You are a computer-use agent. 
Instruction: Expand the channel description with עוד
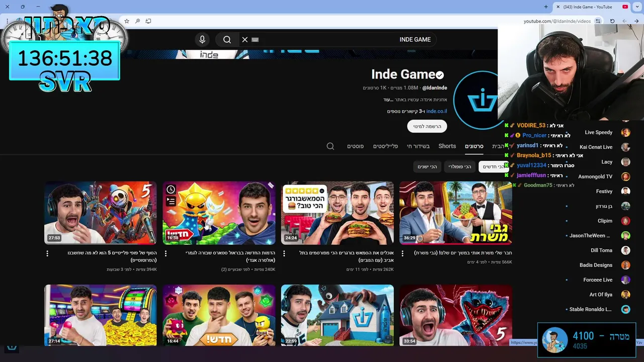click(x=388, y=100)
